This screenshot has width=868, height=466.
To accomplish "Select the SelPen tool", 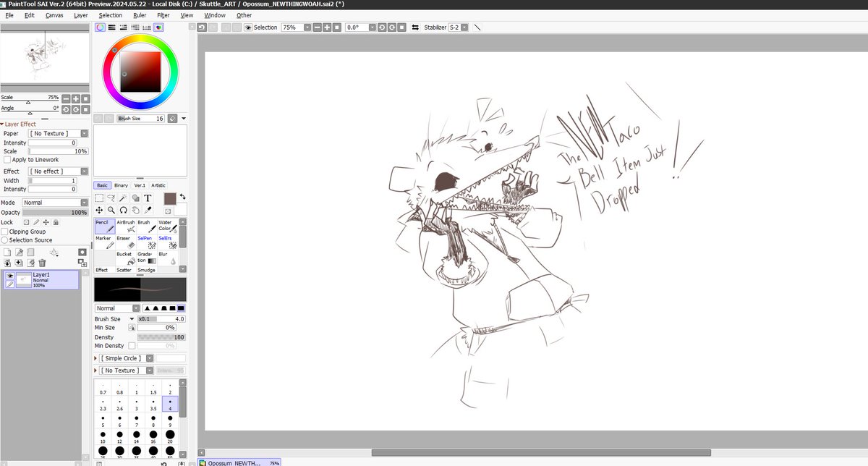I will coord(146,242).
